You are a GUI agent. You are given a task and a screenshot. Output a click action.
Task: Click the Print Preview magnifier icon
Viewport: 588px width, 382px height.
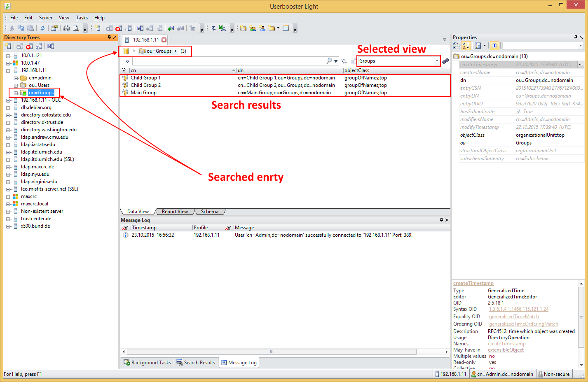(x=76, y=28)
